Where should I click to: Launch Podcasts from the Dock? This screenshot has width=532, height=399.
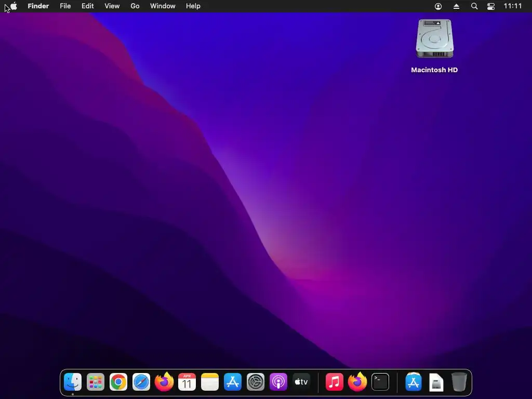tap(278, 382)
